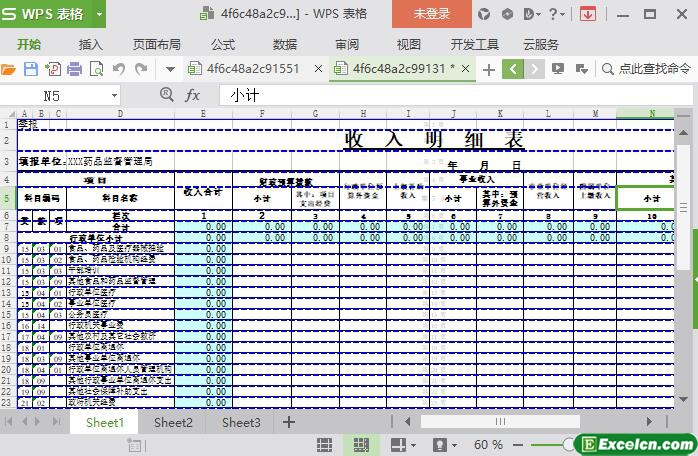Select row 7 header
Viewport: 698px width, 456px height.
(x=7, y=227)
